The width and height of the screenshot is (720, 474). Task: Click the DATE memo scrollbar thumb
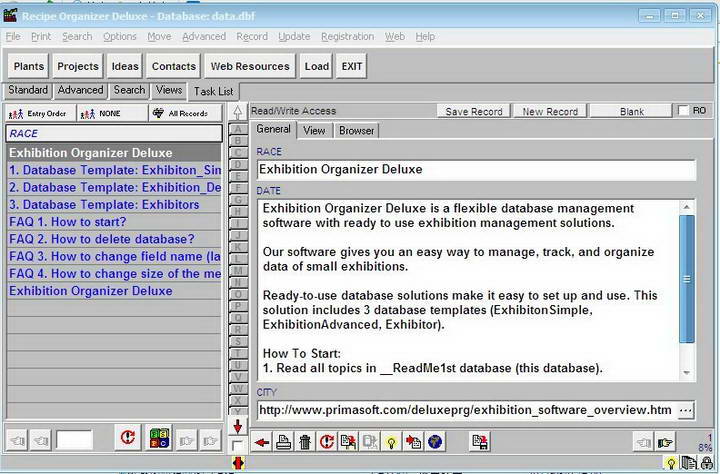pyautogui.click(x=686, y=279)
